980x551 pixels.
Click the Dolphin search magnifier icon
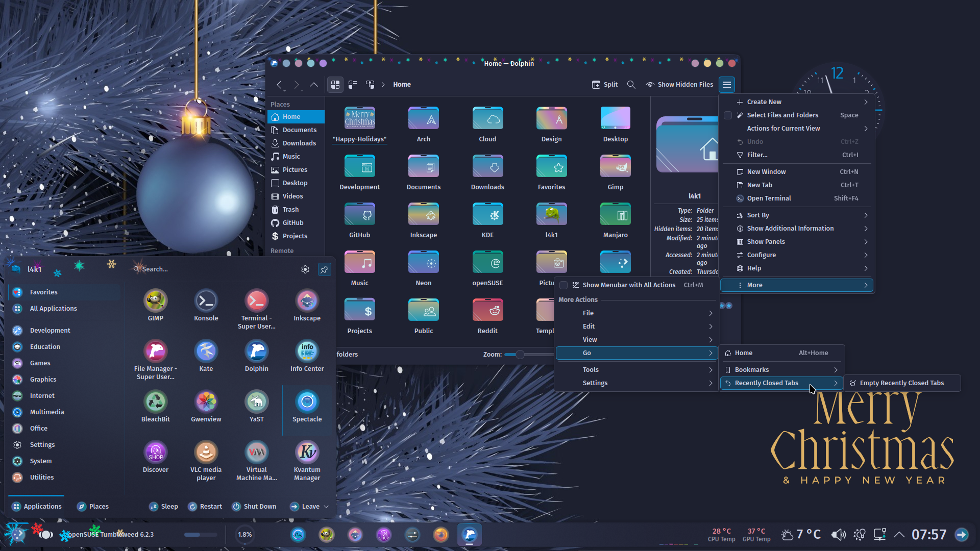(631, 85)
